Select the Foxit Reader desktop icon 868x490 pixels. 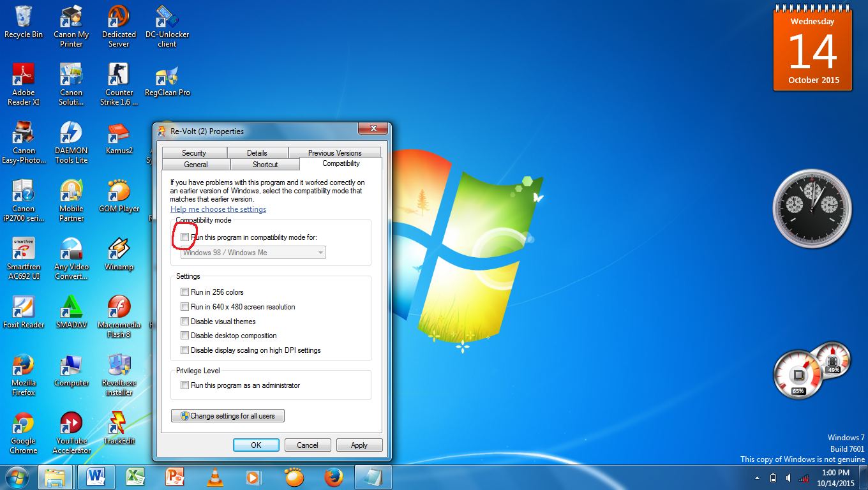[24, 313]
